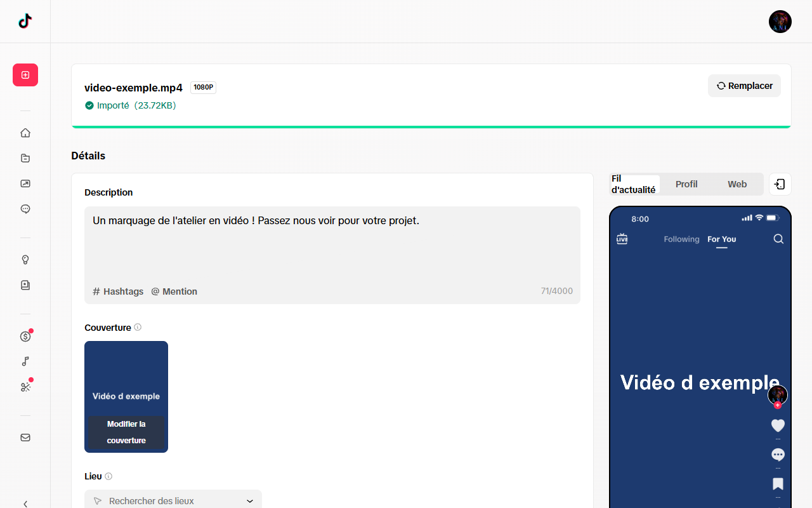Open the sounds music note icon
The height and width of the screenshot is (508, 812).
click(x=25, y=361)
